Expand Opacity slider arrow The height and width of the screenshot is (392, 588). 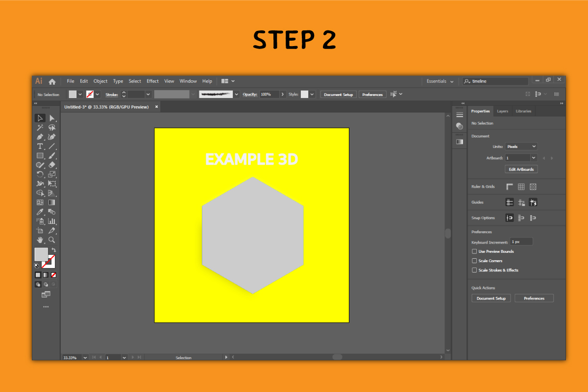pos(283,94)
